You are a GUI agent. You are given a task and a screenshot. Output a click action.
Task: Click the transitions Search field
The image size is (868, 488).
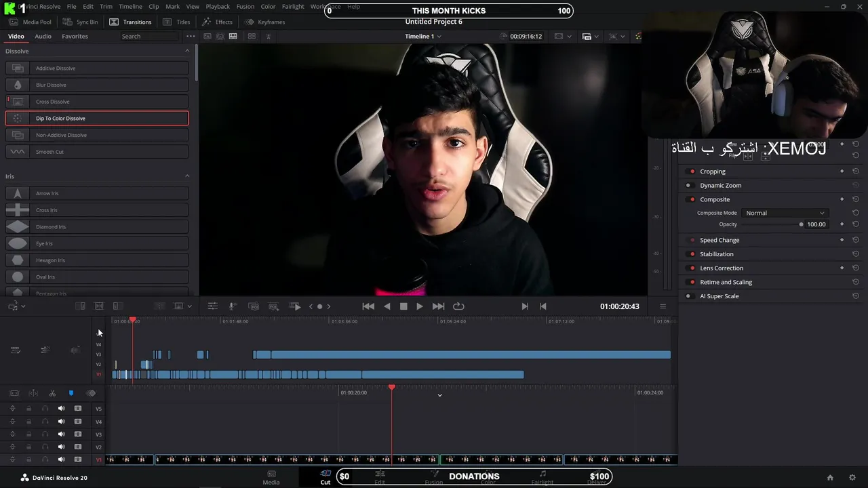point(149,37)
